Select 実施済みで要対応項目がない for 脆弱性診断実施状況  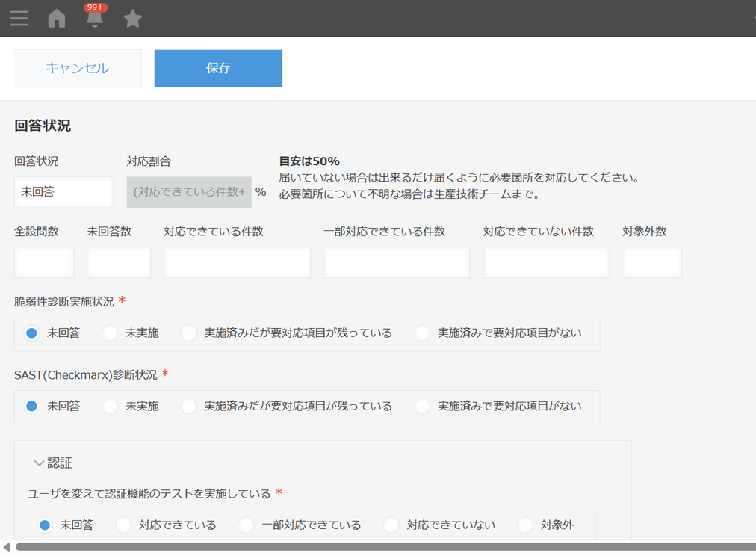tap(423, 333)
